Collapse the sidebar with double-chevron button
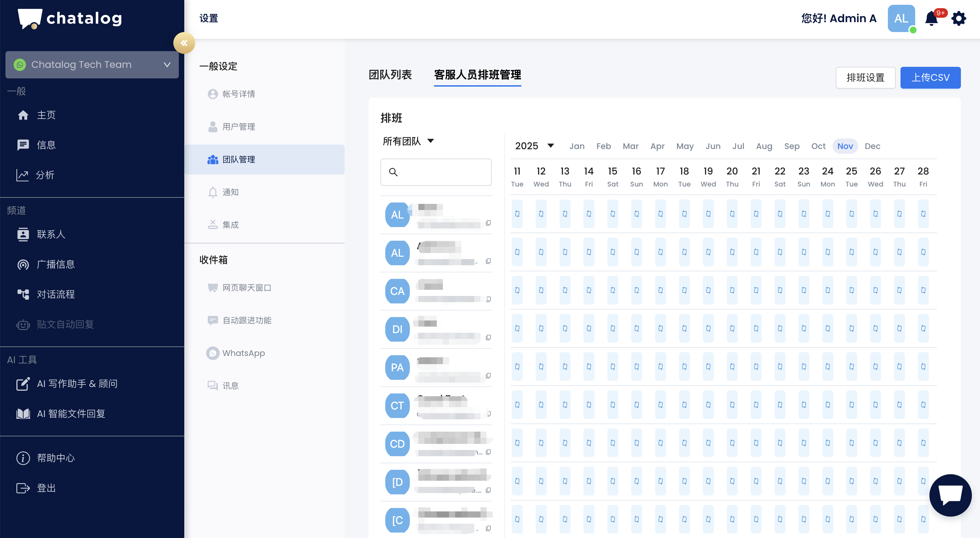 [x=184, y=43]
